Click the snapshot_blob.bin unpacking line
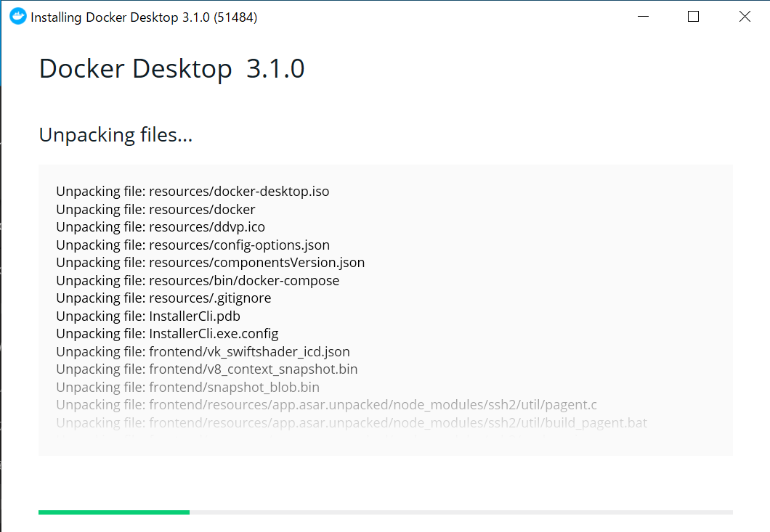This screenshot has width=770, height=532. coord(187,387)
